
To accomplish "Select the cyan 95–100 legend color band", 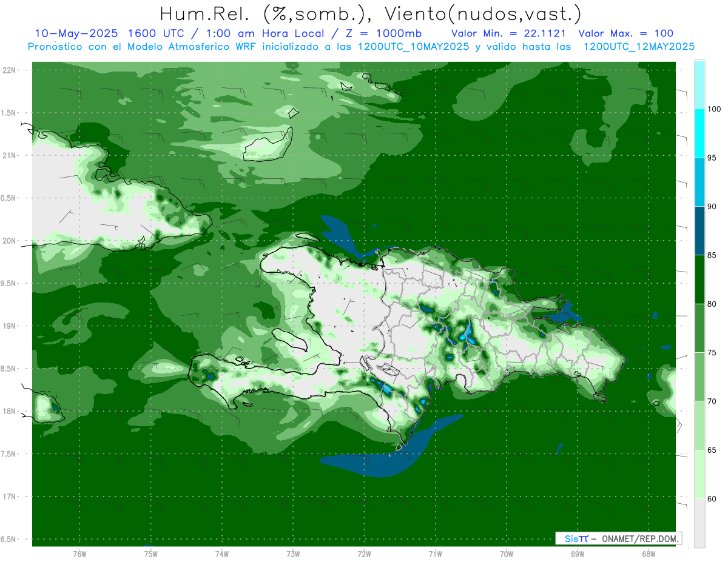I will (x=699, y=133).
